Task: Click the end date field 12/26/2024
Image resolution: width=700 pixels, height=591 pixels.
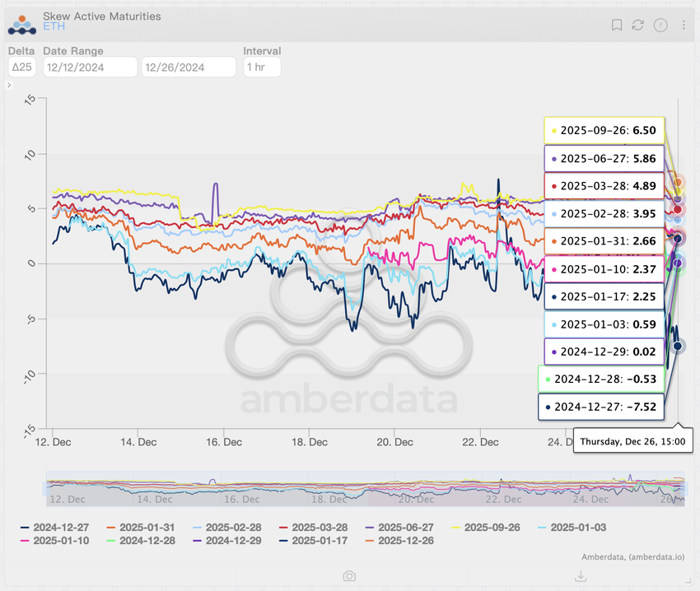Action: [x=189, y=67]
